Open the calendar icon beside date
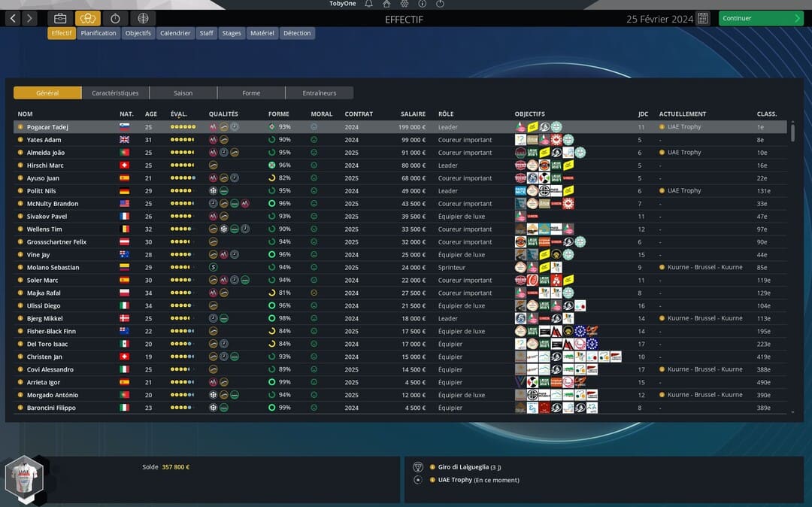The height and width of the screenshot is (507, 812). point(702,19)
